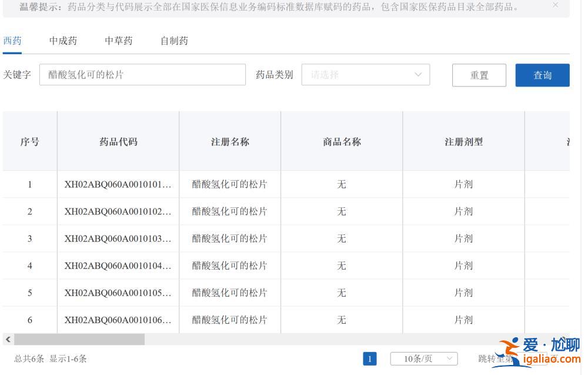This screenshot has width=588, height=375.
Task: Switch to the 中成药 tab
Action: [63, 41]
